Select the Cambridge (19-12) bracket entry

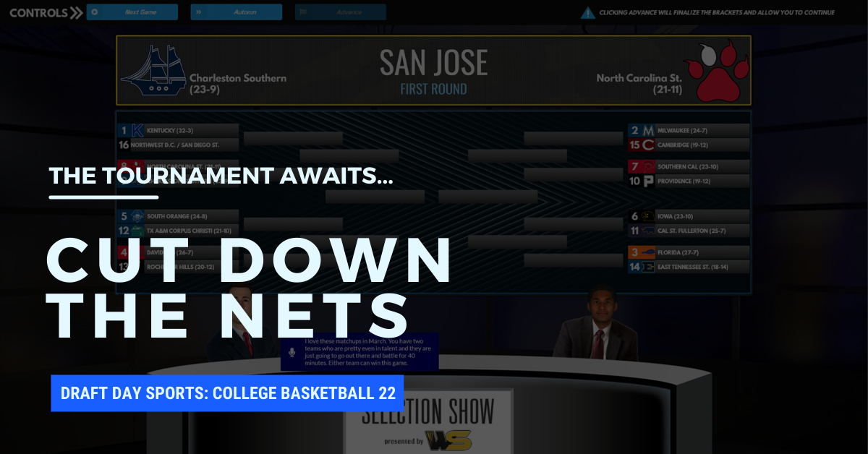coord(689,145)
